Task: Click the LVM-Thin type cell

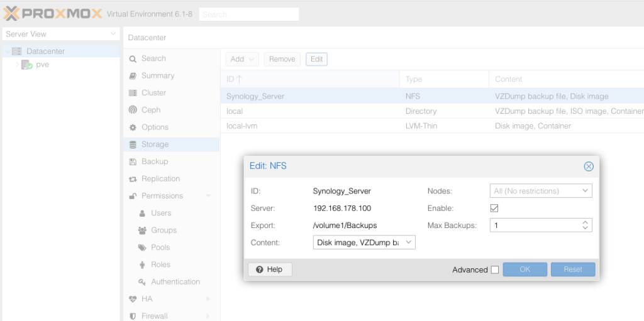Action: (x=421, y=126)
